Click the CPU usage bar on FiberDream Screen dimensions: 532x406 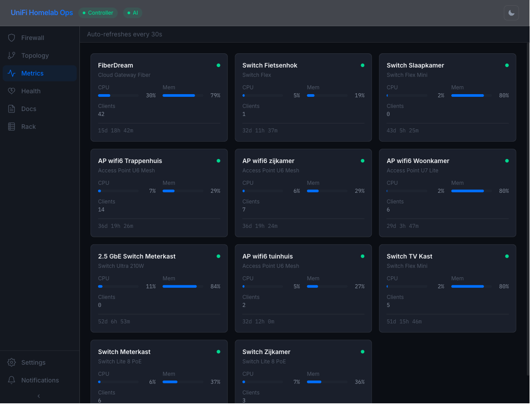point(118,95)
